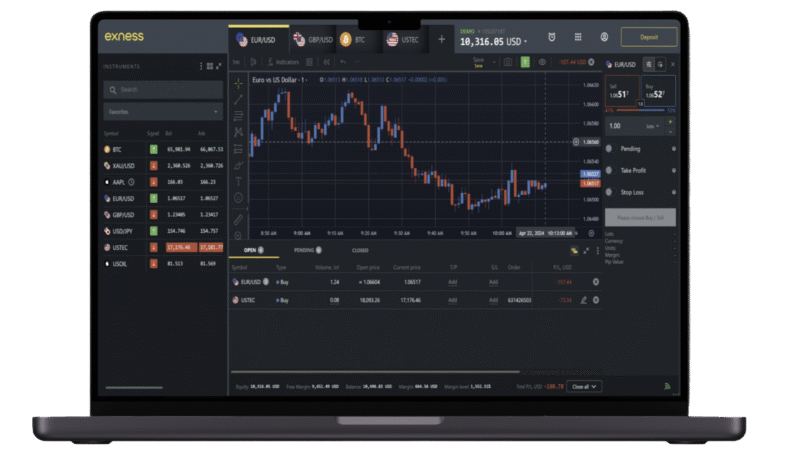Close the EUR/USD row position

tap(595, 282)
